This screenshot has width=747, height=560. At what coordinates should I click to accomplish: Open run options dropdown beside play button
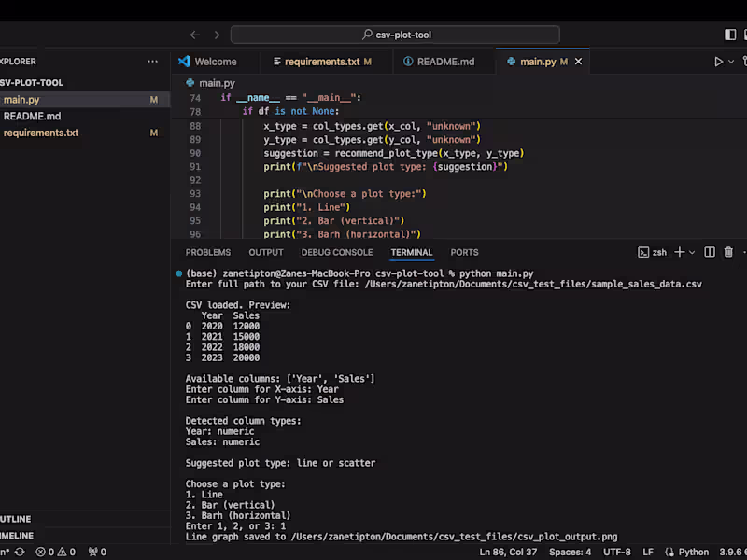(x=731, y=62)
